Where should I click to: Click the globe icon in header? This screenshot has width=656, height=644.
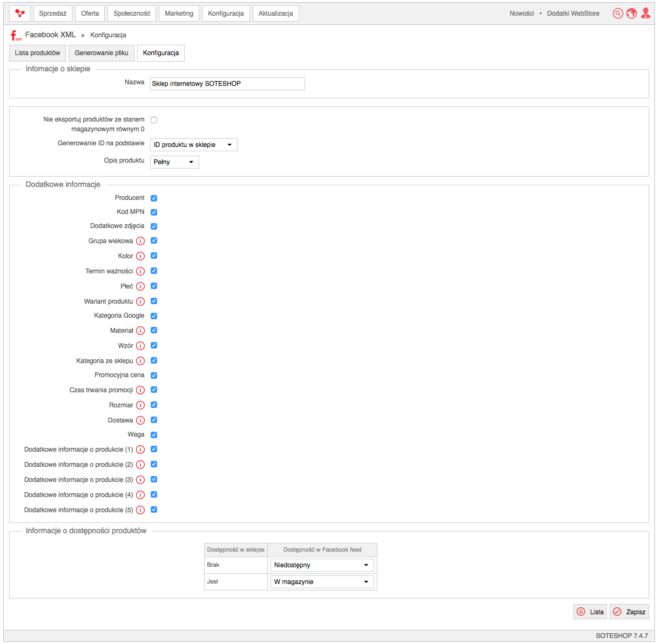pos(631,14)
